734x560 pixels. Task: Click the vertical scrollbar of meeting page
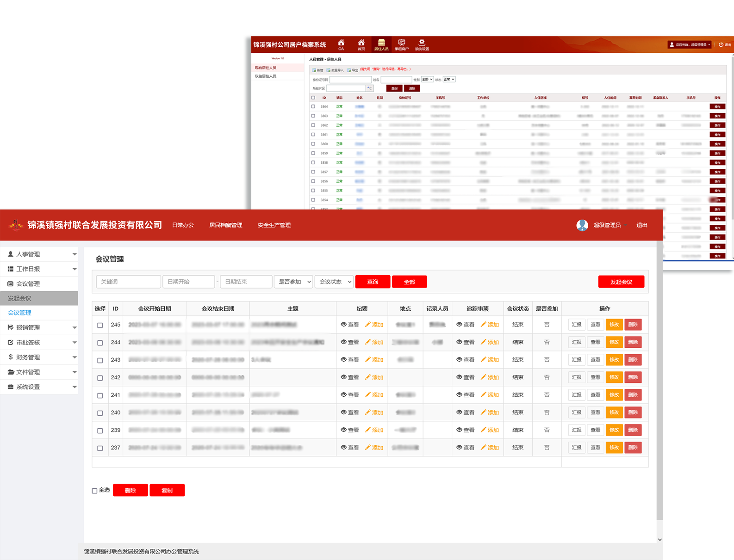[659, 370]
